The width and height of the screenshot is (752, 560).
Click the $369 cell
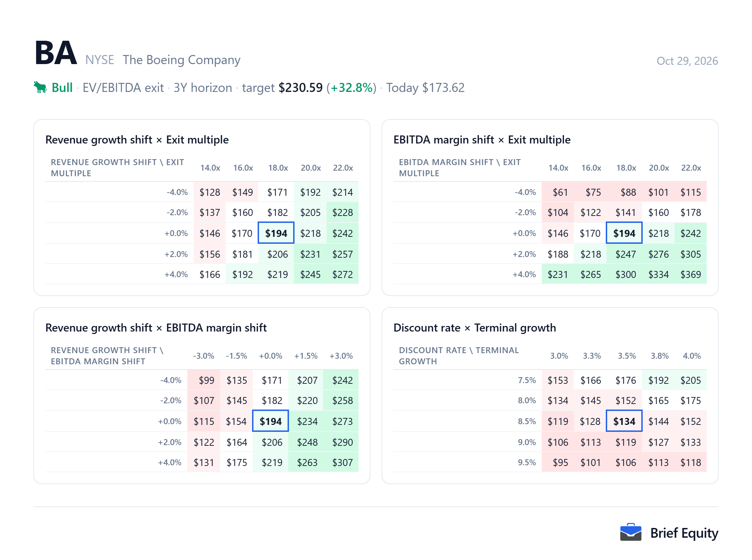point(691,274)
